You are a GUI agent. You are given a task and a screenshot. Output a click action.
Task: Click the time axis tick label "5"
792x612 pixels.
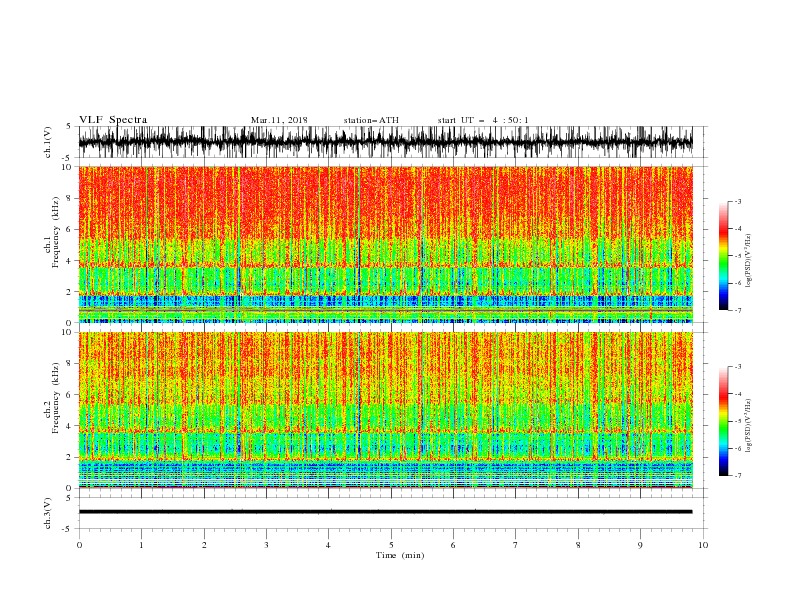coord(391,545)
